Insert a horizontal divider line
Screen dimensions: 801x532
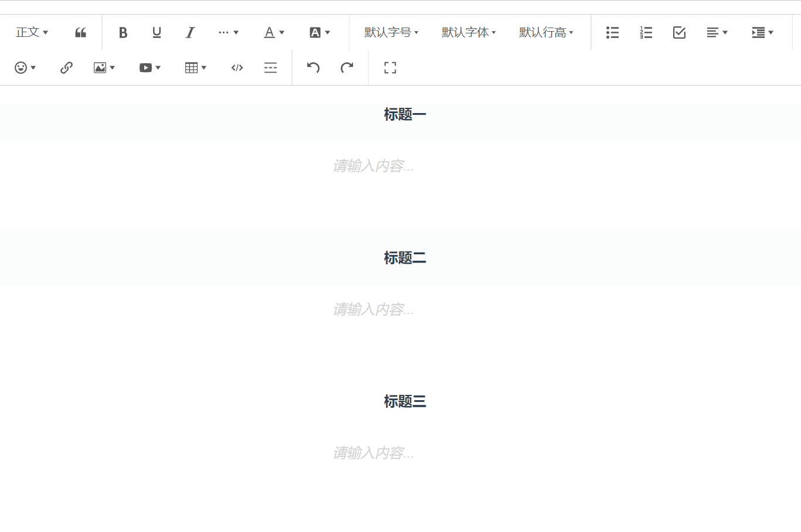click(x=270, y=67)
